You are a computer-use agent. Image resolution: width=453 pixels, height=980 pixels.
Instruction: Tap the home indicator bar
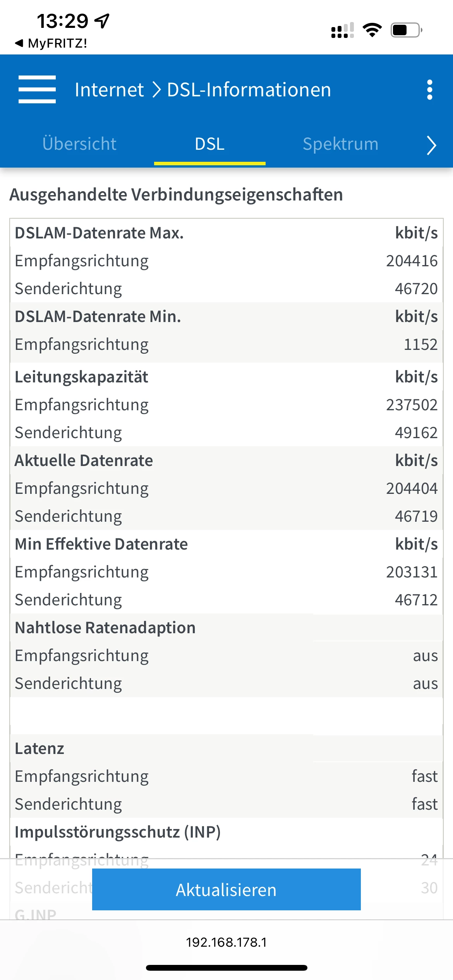point(226,968)
